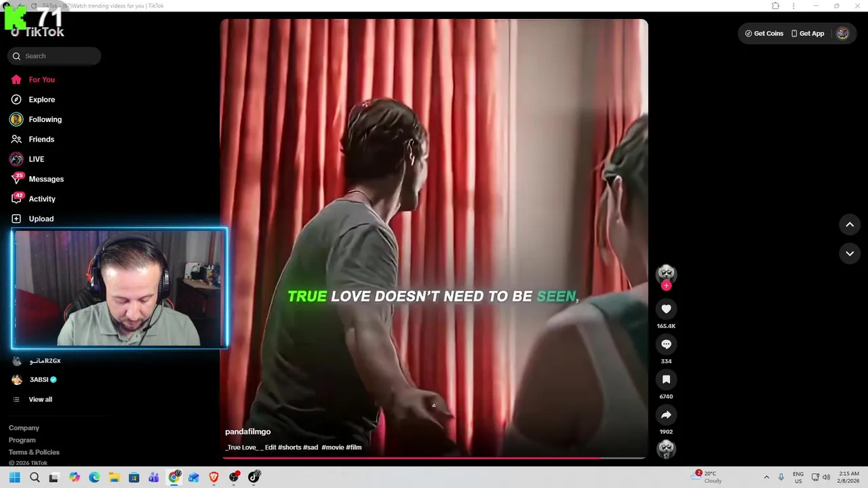868x488 pixels.
Task: Click the Get Coins button
Action: (x=764, y=33)
